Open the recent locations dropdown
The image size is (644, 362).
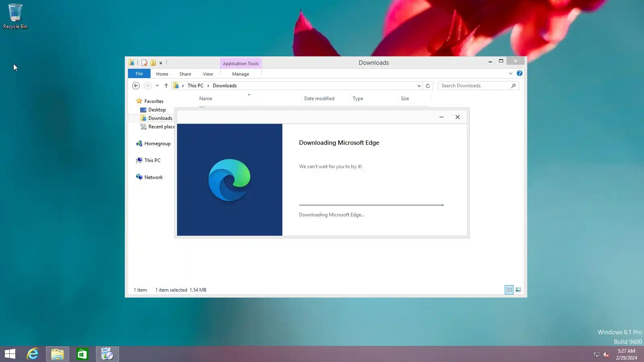point(157,86)
